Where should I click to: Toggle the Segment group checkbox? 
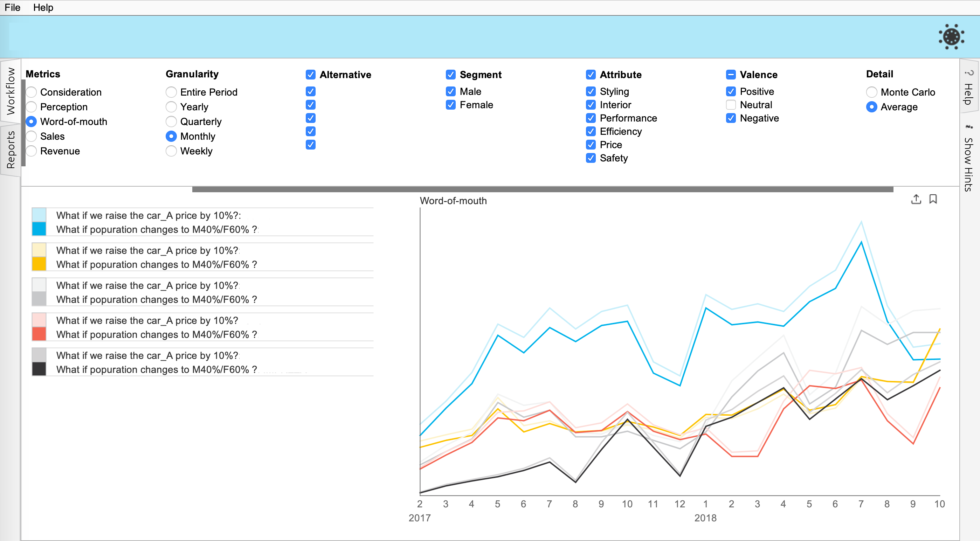pos(450,75)
